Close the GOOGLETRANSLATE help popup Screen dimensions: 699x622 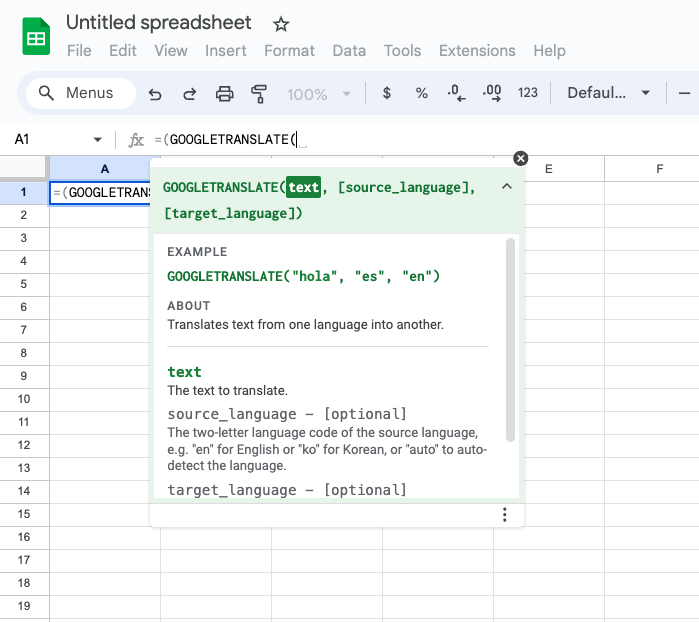pos(520,158)
